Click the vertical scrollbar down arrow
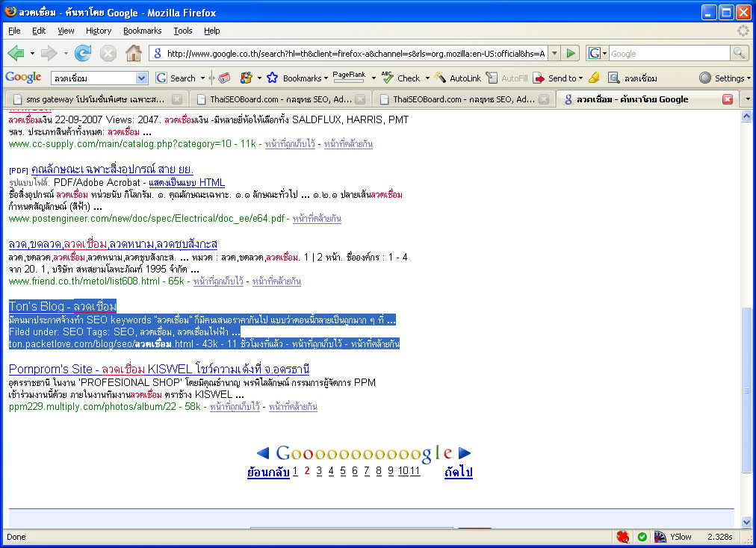Screen dimensions: 756x548 tap(746, 522)
